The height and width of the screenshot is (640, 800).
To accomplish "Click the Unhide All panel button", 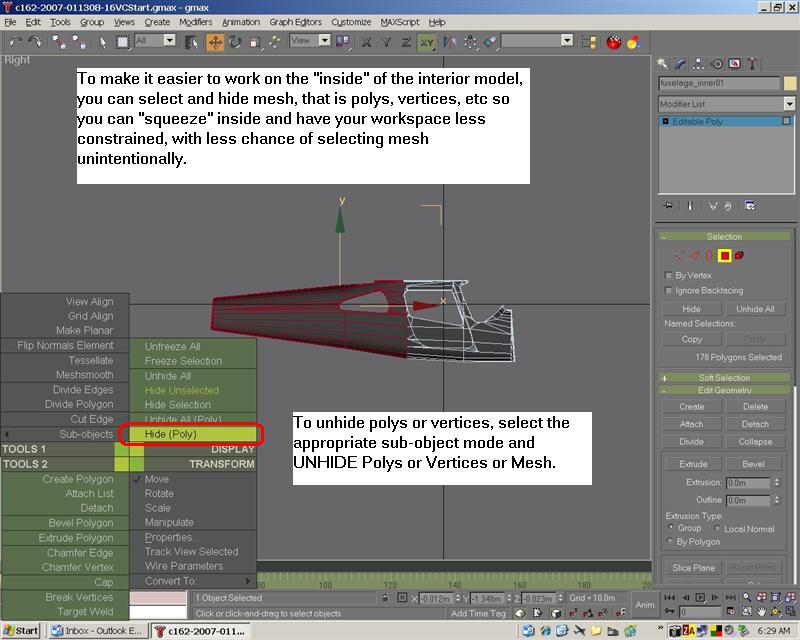I will [755, 309].
